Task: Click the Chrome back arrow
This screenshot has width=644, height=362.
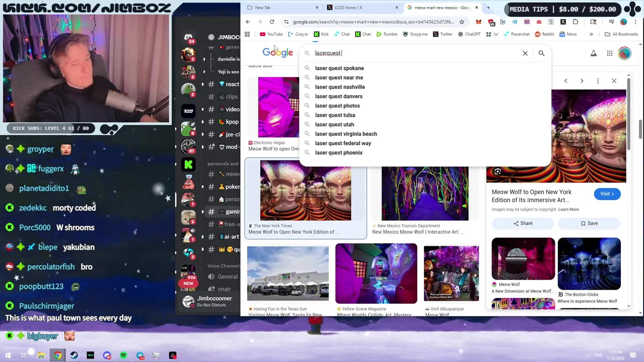Action: tap(248, 22)
